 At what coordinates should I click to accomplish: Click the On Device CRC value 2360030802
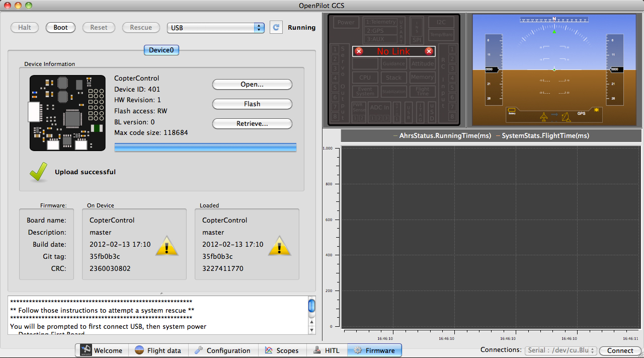click(110, 268)
